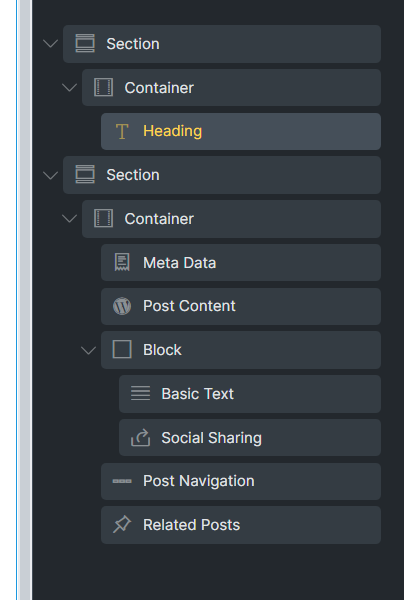This screenshot has width=404, height=600.
Task: Click the Social Sharing share icon
Action: 140,437
